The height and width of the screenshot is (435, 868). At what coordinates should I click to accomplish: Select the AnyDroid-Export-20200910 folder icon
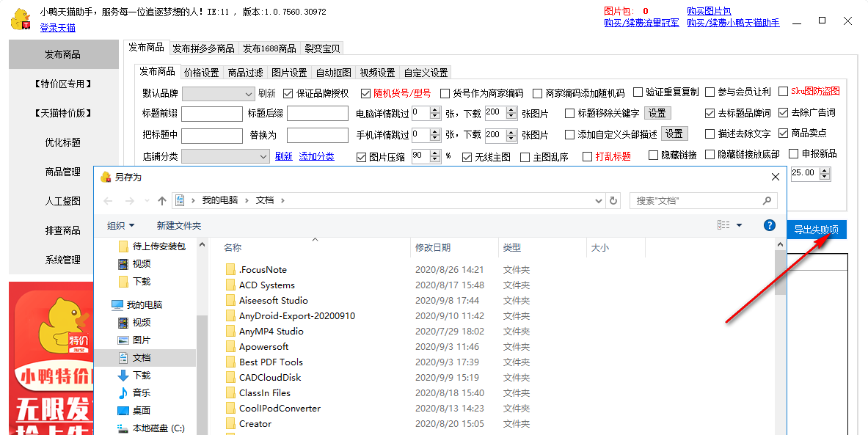pyautogui.click(x=231, y=317)
